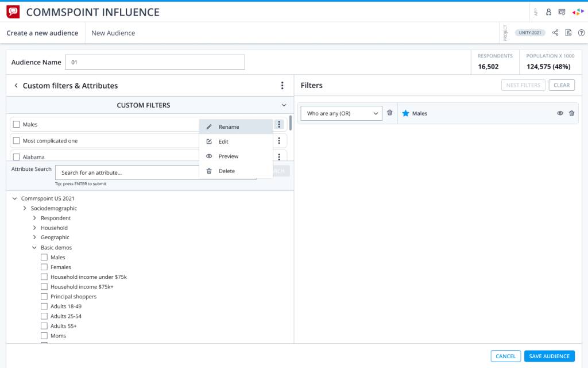This screenshot has width=588, height=368.
Task: Enable the Males checkbox under Basic demos
Action: 44,257
